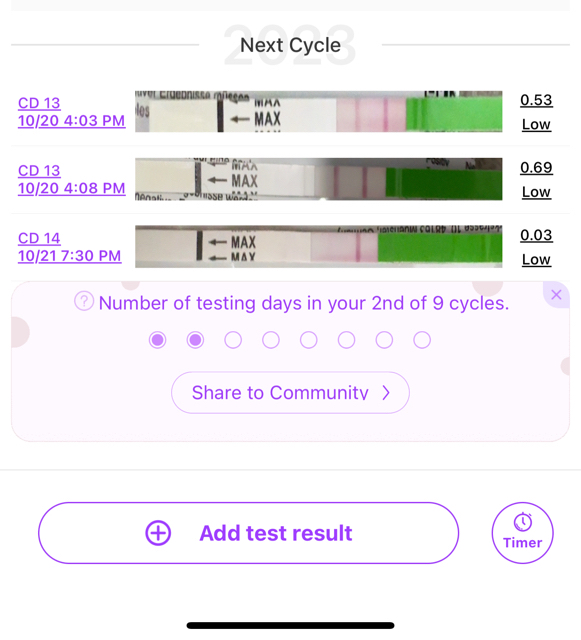Click the Share to Community button
This screenshot has width=581, height=640.
pyautogui.click(x=290, y=393)
